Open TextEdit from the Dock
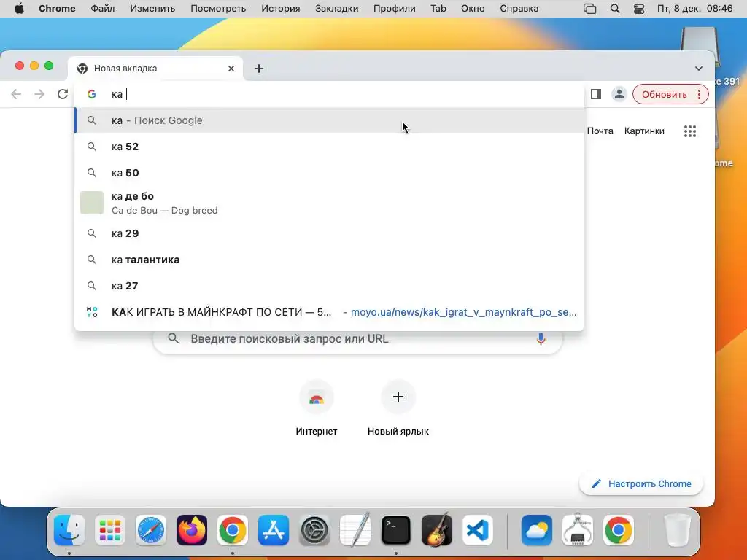The image size is (747, 560). point(355,530)
